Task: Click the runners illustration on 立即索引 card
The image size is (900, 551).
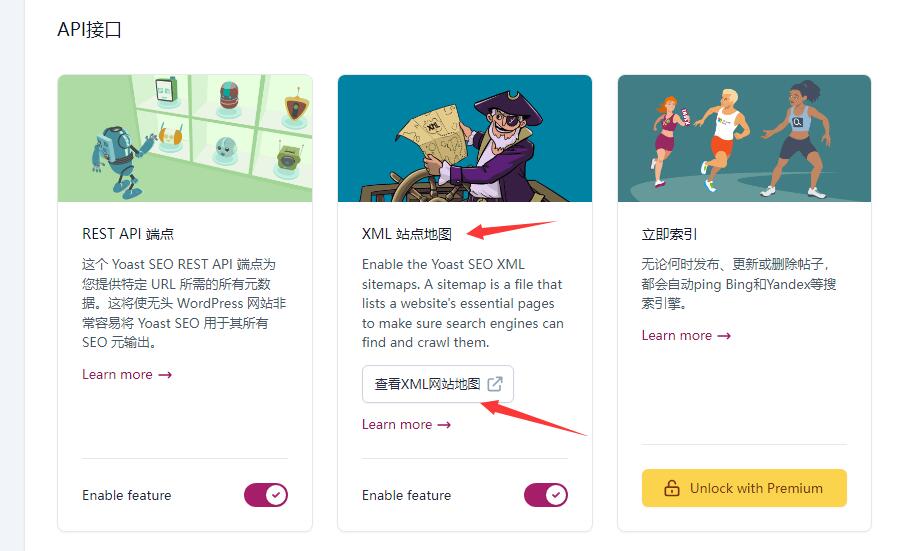Action: click(744, 138)
